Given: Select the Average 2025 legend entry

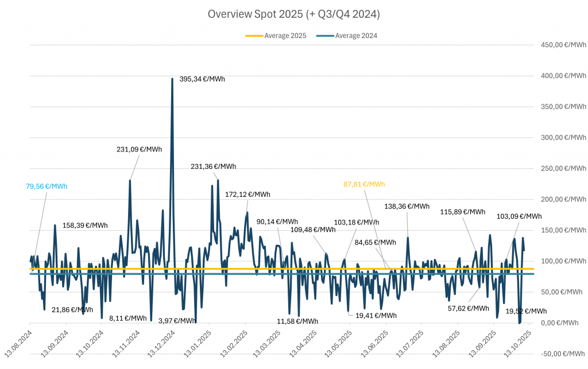Looking at the screenshot, I should point(285,36).
